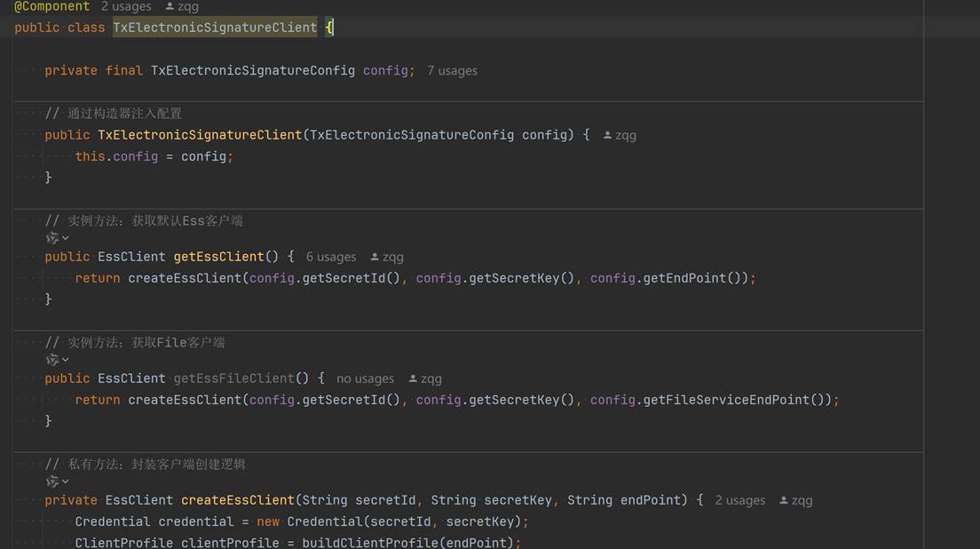Click author icon beside @Component annotation
The image size is (980, 549).
(170, 6)
